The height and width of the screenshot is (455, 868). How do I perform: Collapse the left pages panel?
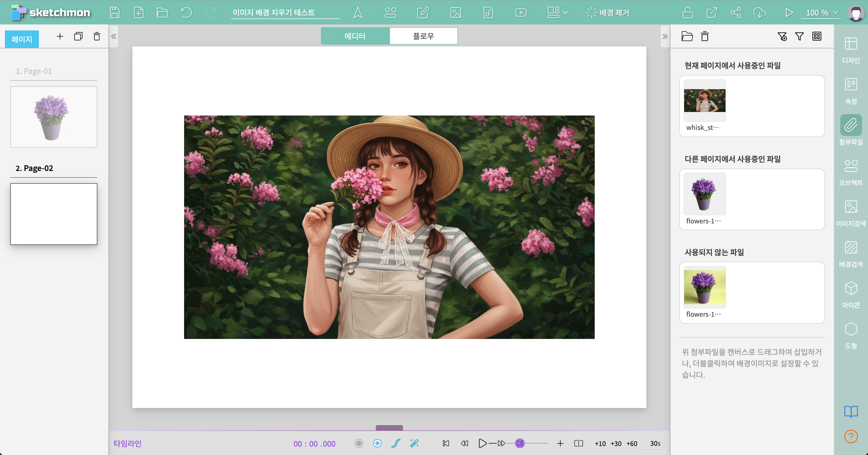tap(114, 36)
